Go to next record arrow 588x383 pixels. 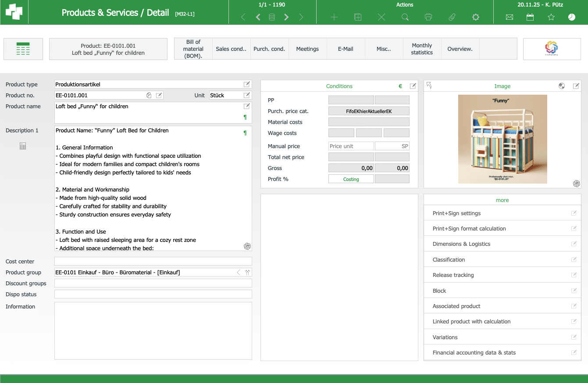[x=286, y=17]
